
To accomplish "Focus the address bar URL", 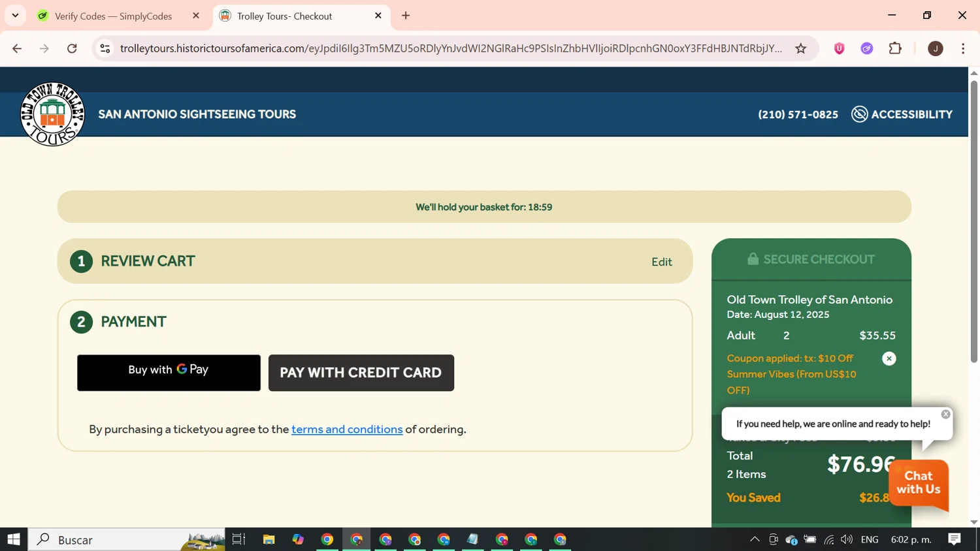I will tap(451, 48).
